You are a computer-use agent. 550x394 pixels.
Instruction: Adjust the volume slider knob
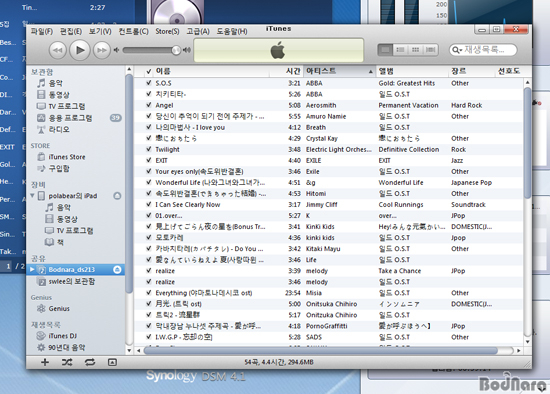pyautogui.click(x=176, y=50)
